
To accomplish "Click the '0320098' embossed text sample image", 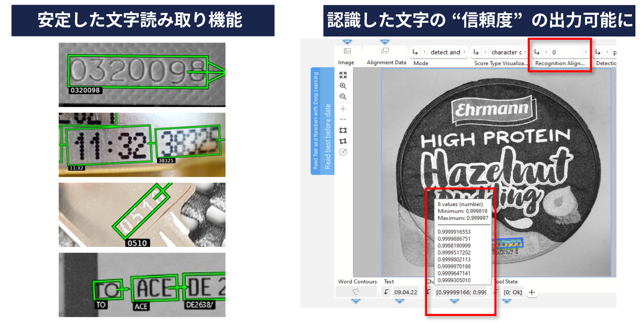I will point(142,74).
